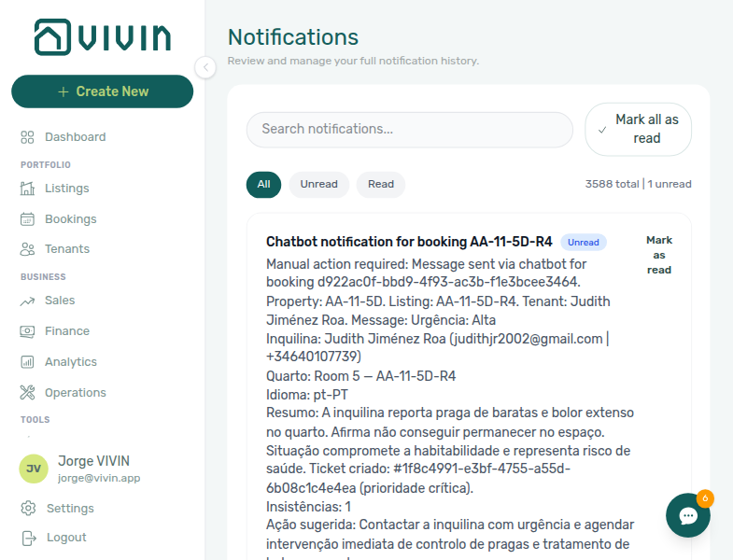Open Settings in the sidebar
Screen dimensions: 733x560
click(x=70, y=508)
